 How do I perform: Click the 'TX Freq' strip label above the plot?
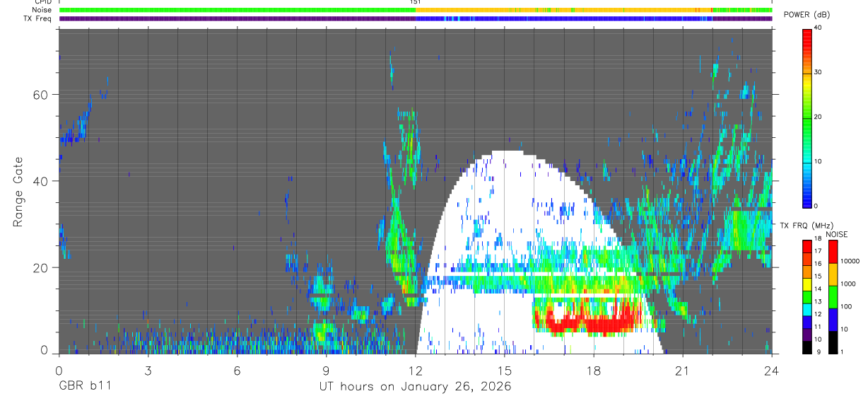pyautogui.click(x=38, y=18)
